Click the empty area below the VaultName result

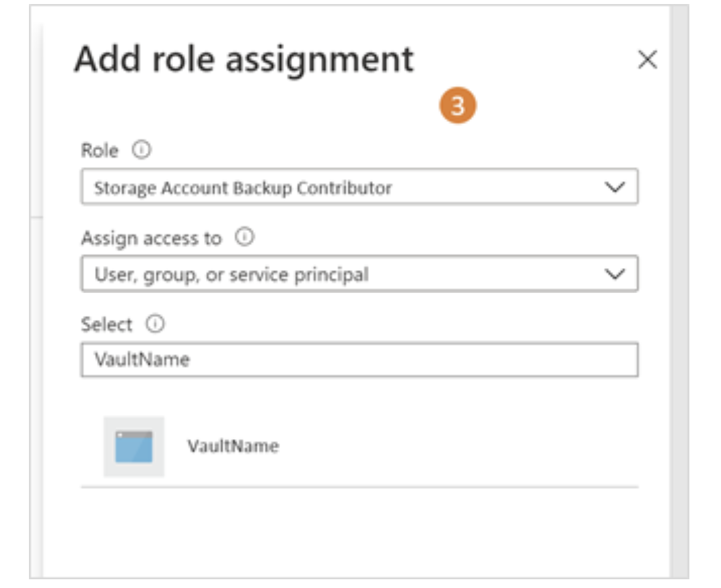359,532
